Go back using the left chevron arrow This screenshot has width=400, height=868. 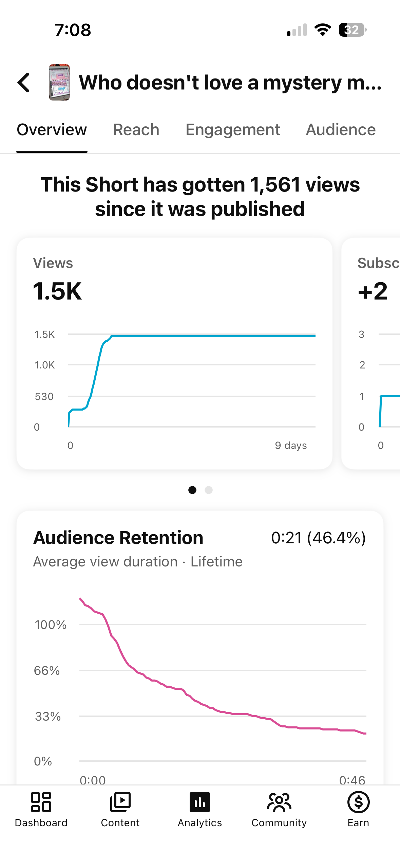click(x=23, y=83)
